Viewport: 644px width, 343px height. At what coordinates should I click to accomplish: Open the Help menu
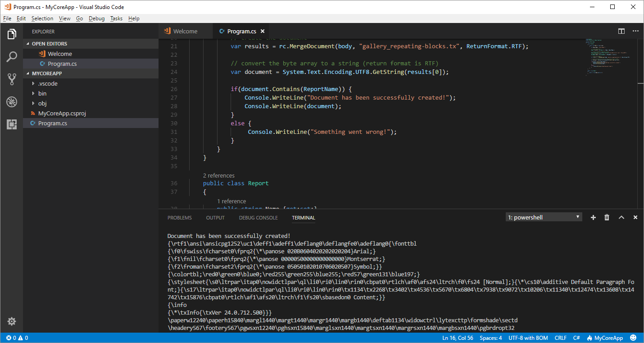(134, 18)
